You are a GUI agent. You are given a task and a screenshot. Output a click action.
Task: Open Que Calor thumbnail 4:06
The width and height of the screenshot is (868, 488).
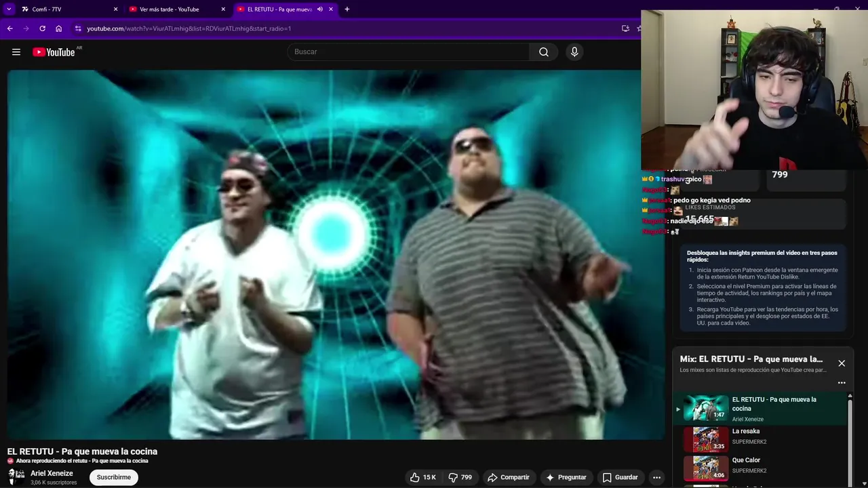pos(706,468)
